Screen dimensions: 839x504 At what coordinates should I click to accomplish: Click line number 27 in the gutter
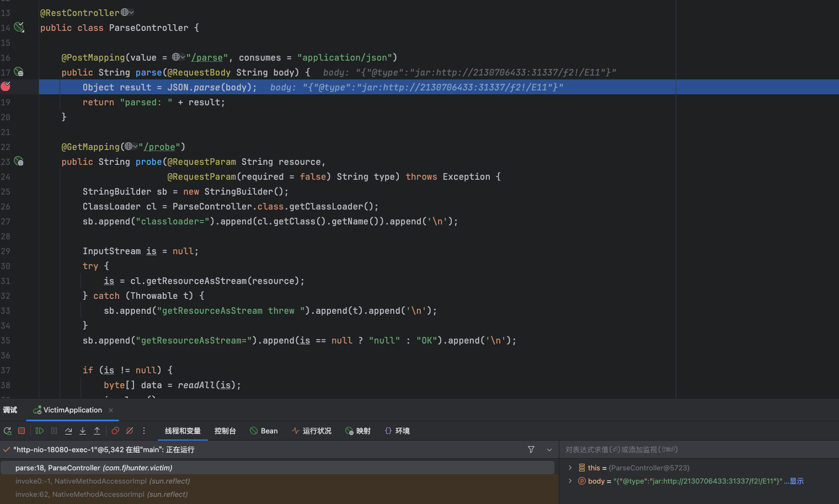click(6, 221)
